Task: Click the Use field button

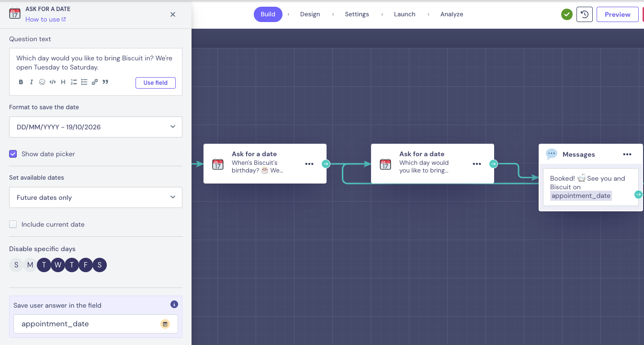Action: [156, 82]
